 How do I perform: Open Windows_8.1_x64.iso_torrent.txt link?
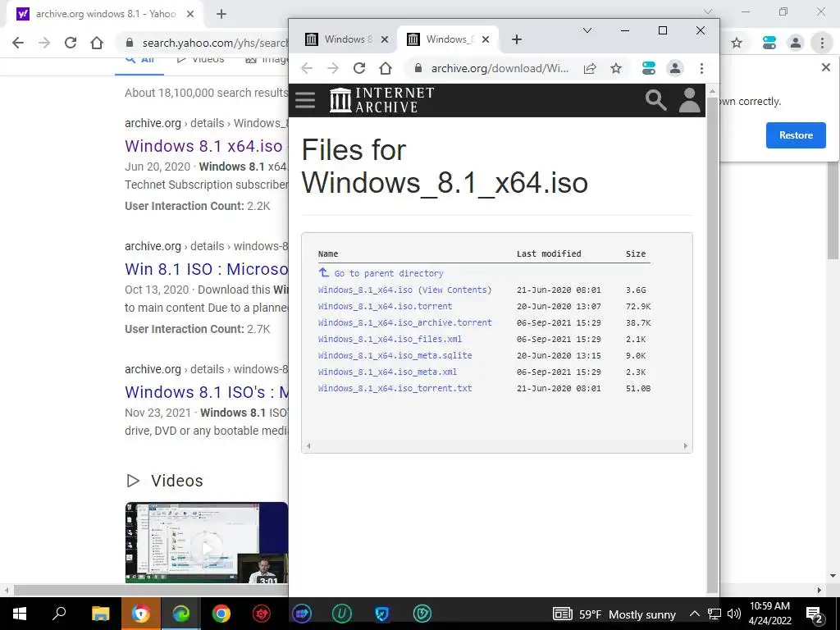coord(395,388)
